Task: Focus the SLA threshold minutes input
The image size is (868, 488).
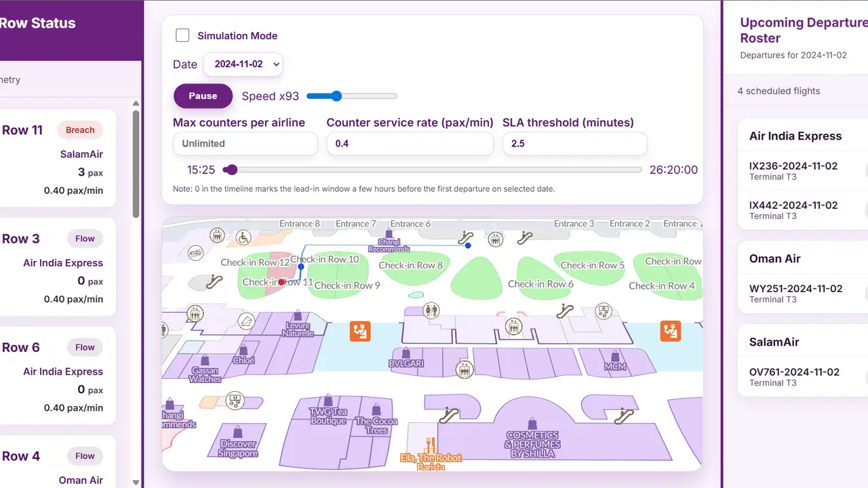Action: click(x=574, y=144)
